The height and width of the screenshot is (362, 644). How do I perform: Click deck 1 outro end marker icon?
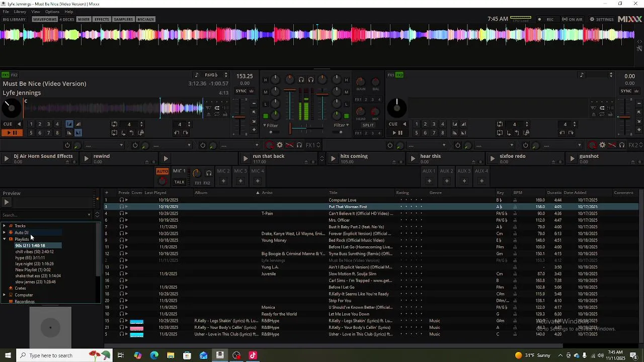click(x=78, y=133)
